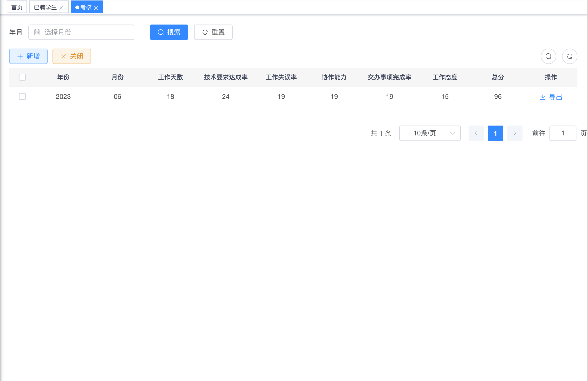Select page 1 in the pagination control

(x=495, y=133)
